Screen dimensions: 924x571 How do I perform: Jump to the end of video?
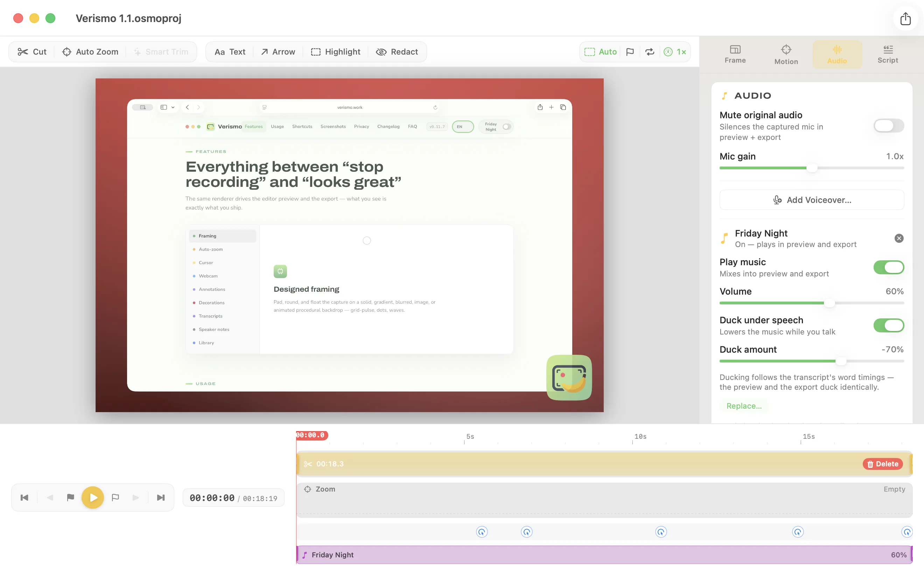pos(161,498)
